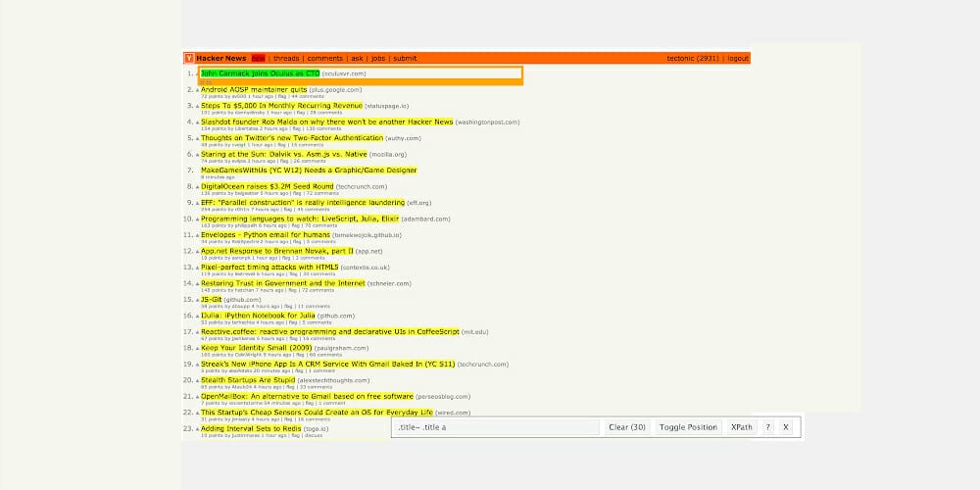Viewport: 980px width, 490px height.
Task: Upvote Steps To $5,000 In Monthly Recurring Revenue
Action: [x=198, y=106]
